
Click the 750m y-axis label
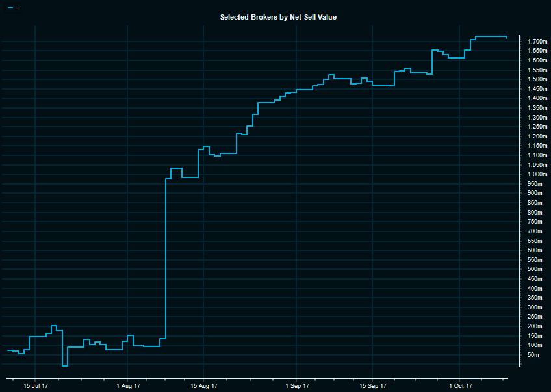click(x=533, y=222)
